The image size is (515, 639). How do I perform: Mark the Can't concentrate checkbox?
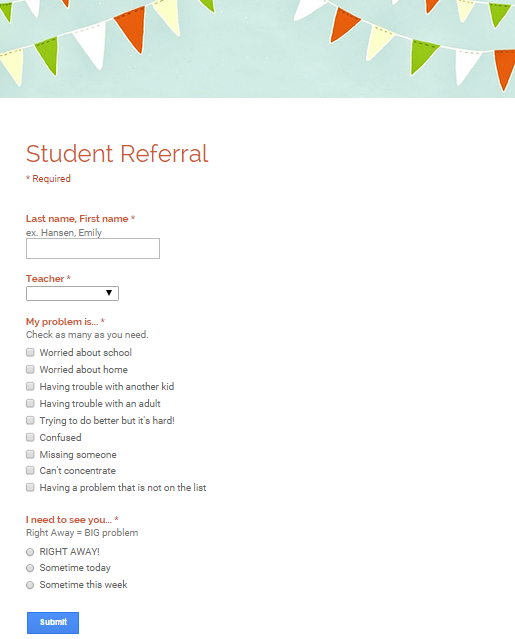(30, 471)
